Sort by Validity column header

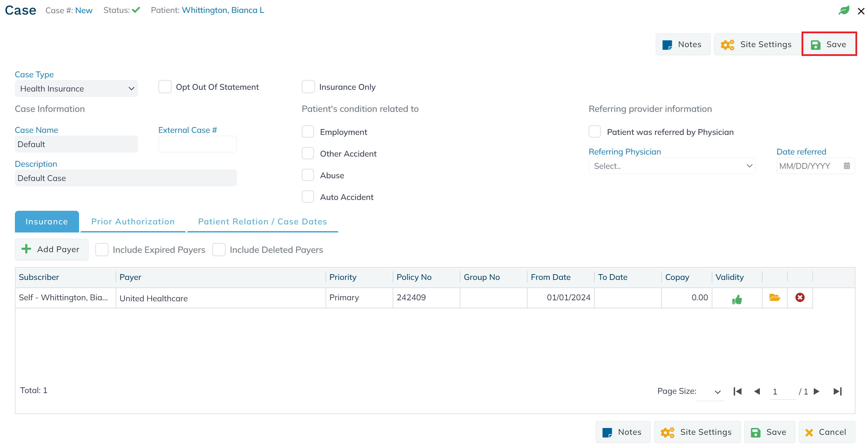(737, 277)
